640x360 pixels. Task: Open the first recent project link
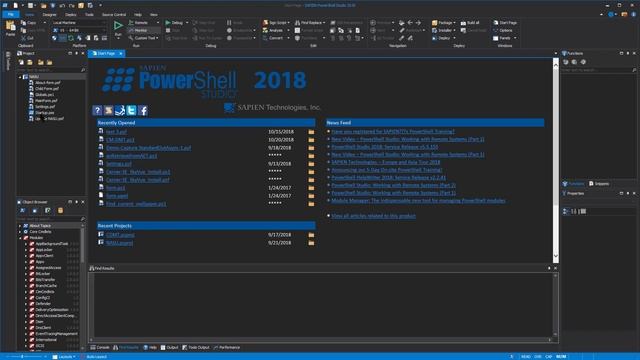coord(120,235)
